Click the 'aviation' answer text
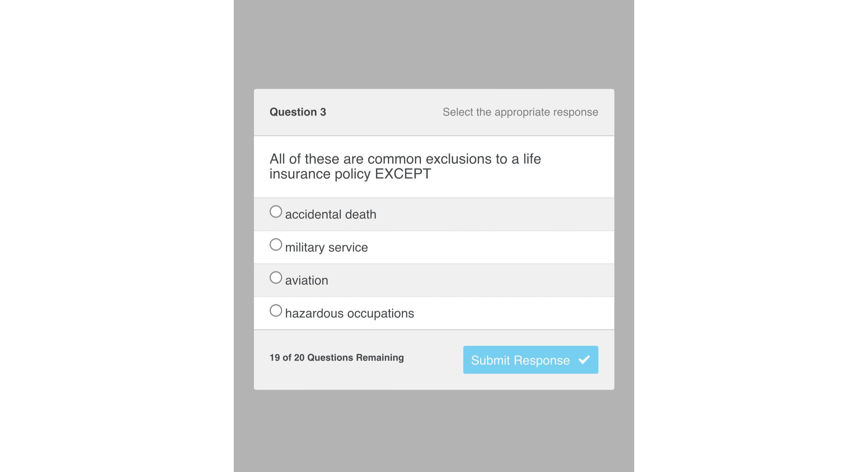868x472 pixels. point(306,280)
